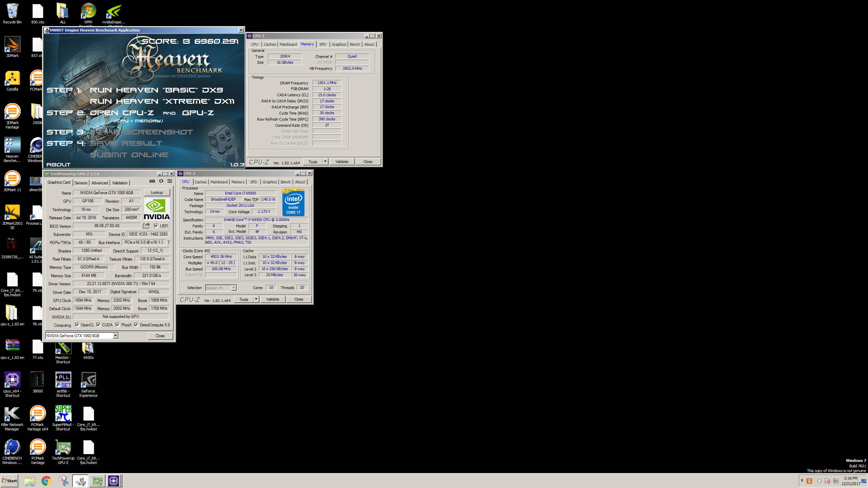The image size is (868, 488).
Task: Click the Bus Interface question mark
Action: (x=169, y=242)
